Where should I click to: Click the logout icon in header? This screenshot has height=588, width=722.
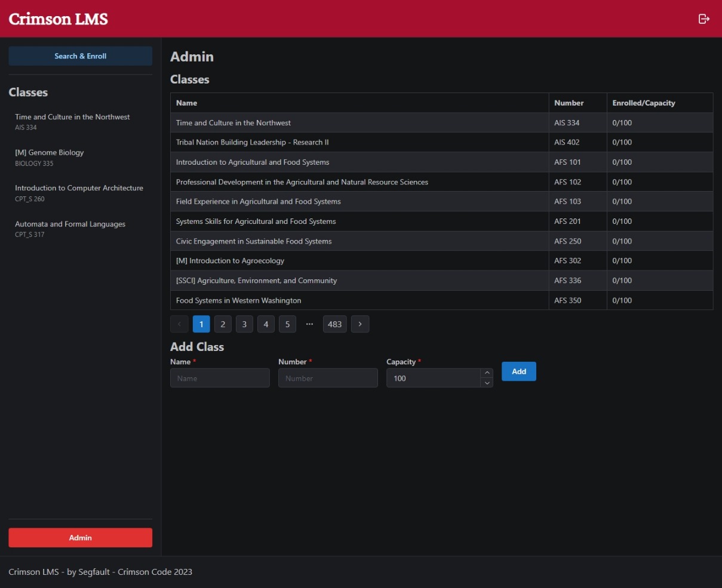(x=704, y=19)
